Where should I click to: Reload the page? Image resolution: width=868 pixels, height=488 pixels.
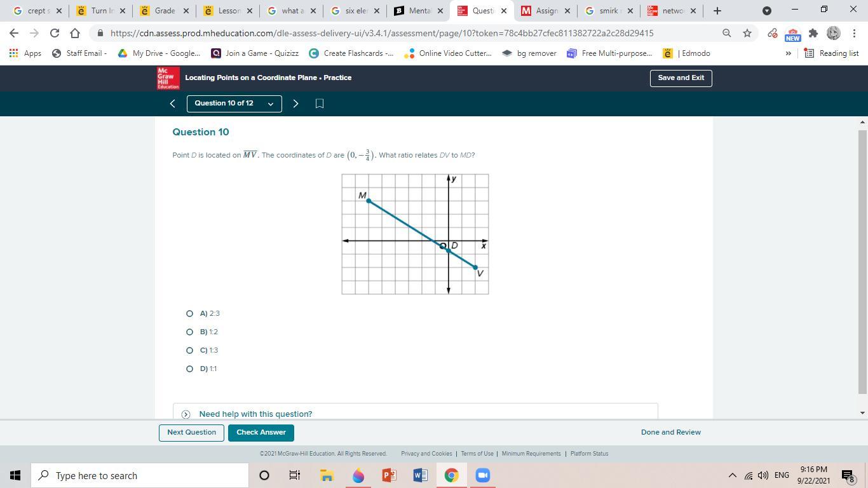point(55,33)
